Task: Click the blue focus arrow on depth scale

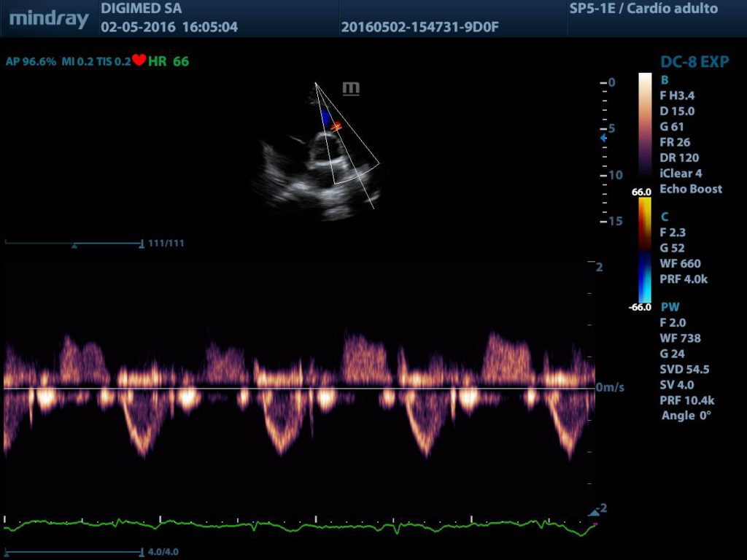Action: pyautogui.click(x=603, y=137)
